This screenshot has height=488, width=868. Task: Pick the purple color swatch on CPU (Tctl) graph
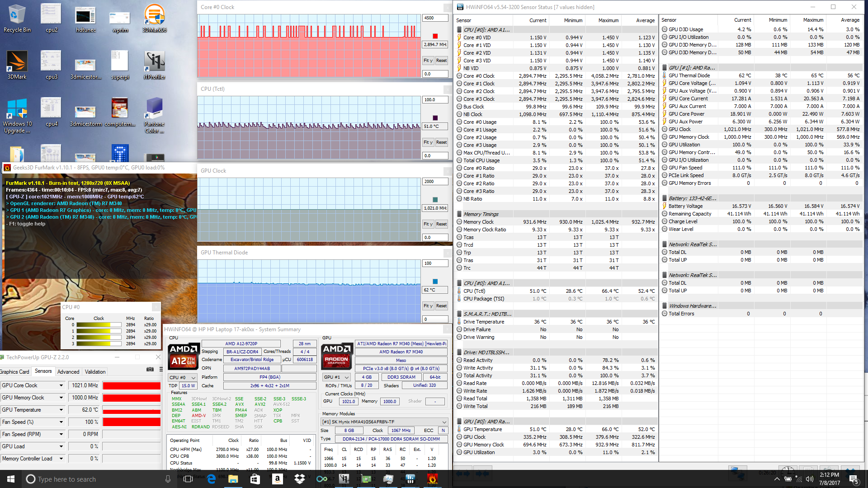pyautogui.click(x=435, y=118)
